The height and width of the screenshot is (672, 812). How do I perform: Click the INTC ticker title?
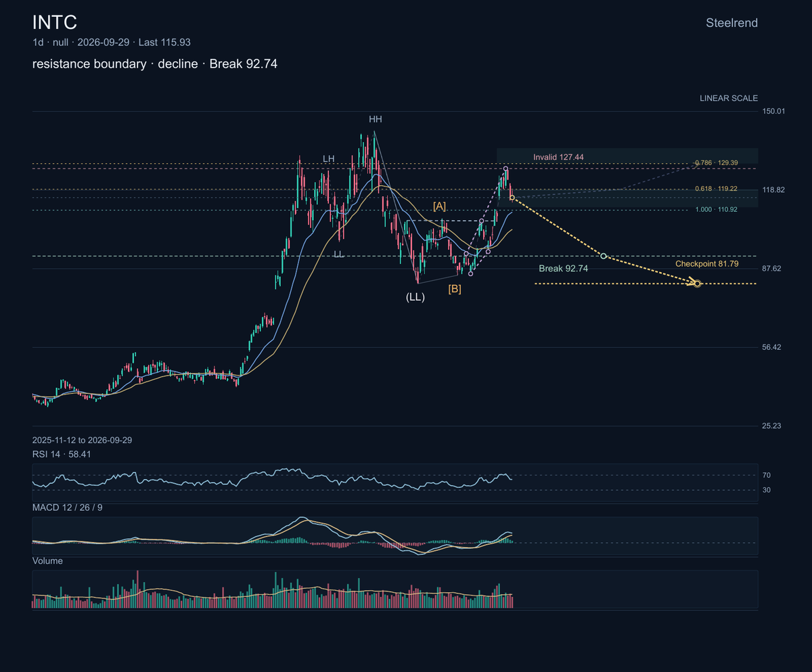pyautogui.click(x=55, y=22)
